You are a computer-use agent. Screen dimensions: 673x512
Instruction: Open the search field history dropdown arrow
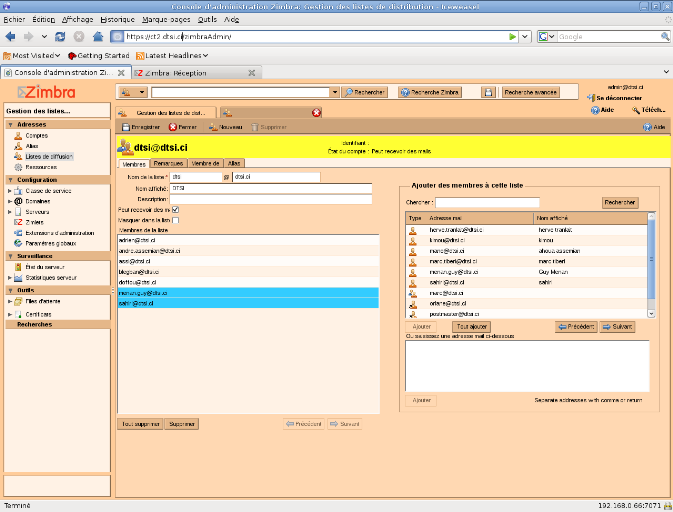coord(334,92)
